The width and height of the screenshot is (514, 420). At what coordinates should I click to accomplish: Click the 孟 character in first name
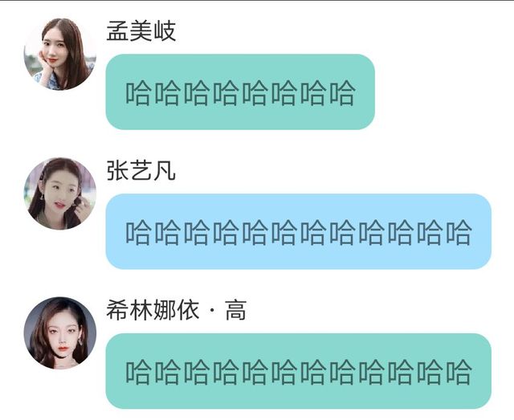[x=118, y=31]
